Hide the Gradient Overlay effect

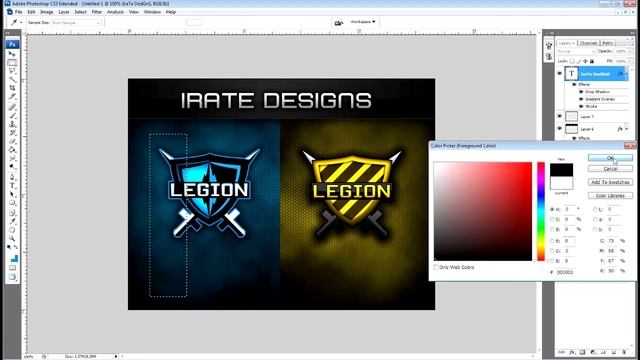coord(581,99)
